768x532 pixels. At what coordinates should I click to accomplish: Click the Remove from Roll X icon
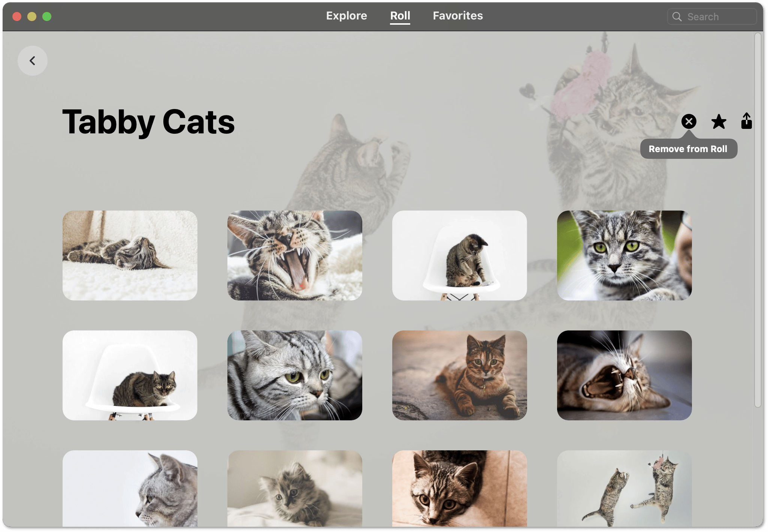click(x=689, y=121)
